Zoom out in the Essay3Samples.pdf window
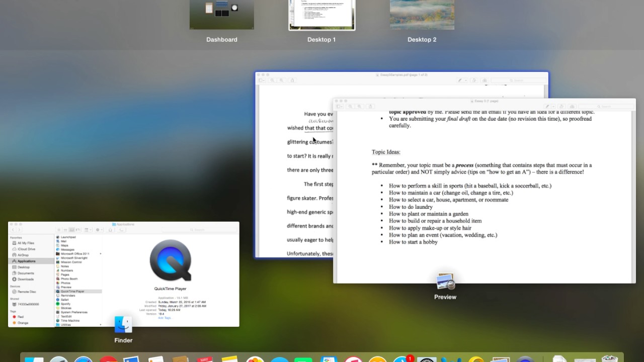Image resolution: width=644 pixels, height=362 pixels. pos(272,80)
